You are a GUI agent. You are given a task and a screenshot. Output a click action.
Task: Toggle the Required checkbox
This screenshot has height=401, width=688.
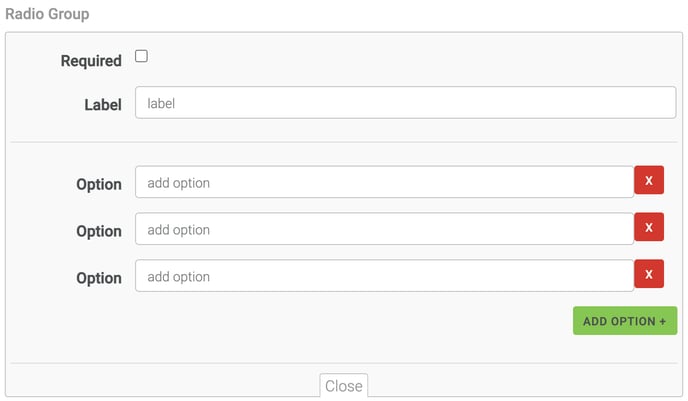pos(141,57)
